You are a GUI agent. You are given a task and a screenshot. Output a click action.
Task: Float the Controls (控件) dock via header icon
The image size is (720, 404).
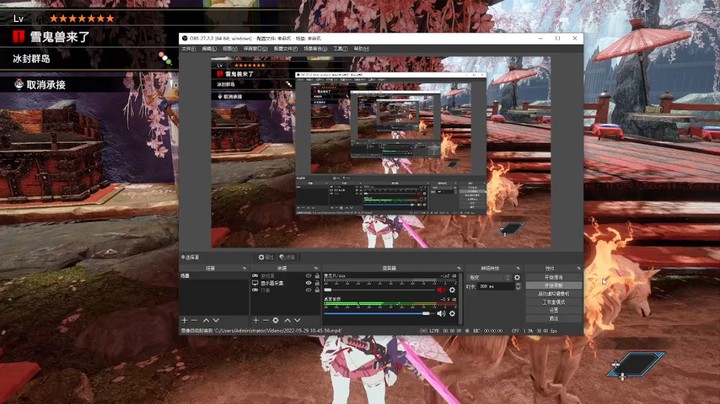(579, 268)
